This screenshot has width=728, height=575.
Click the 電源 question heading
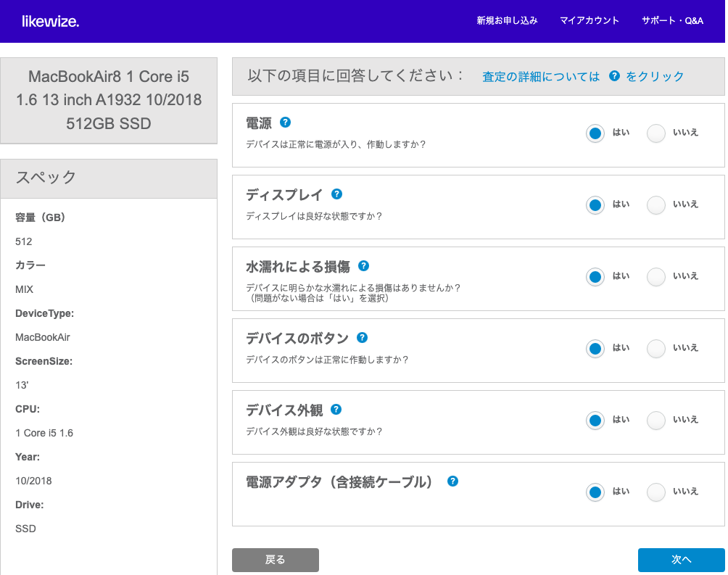(259, 123)
